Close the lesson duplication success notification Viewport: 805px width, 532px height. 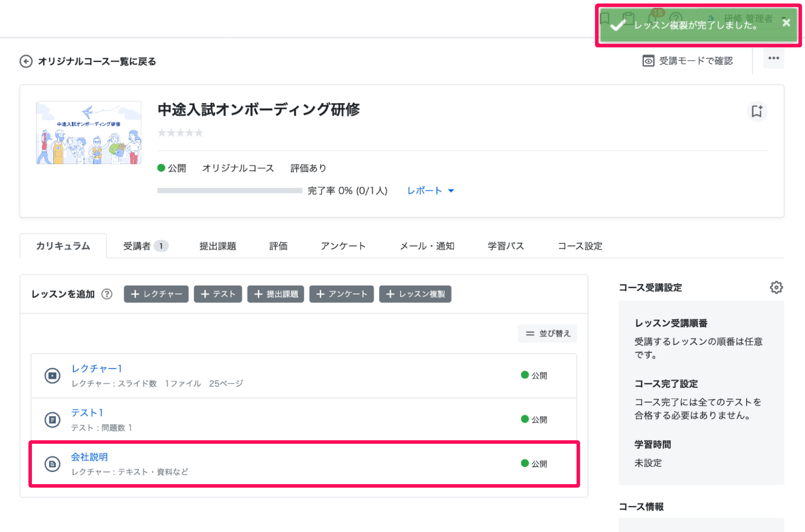[786, 23]
